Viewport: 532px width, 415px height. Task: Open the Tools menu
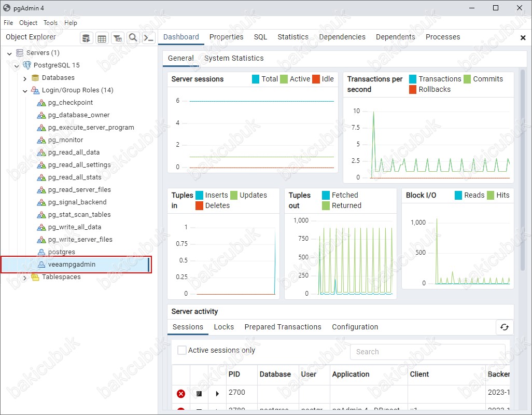point(50,23)
